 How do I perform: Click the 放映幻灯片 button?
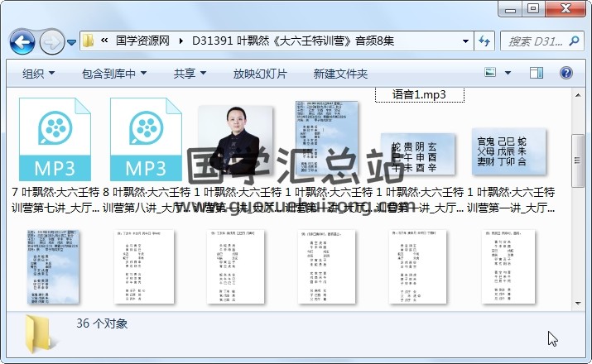pos(260,74)
